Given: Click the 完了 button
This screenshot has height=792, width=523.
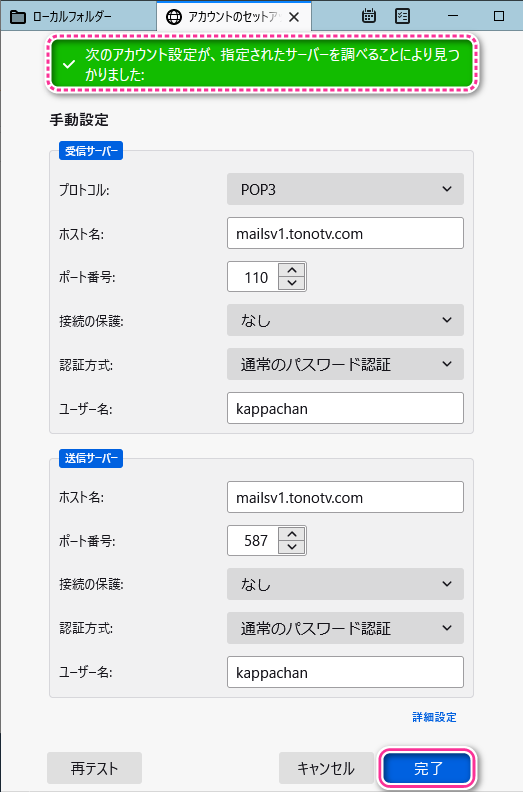Looking at the screenshot, I should [x=427, y=768].
